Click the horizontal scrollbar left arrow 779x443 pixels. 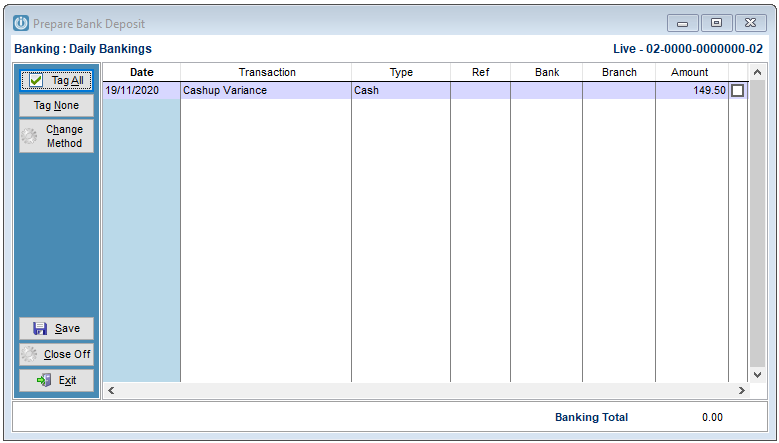click(x=111, y=390)
